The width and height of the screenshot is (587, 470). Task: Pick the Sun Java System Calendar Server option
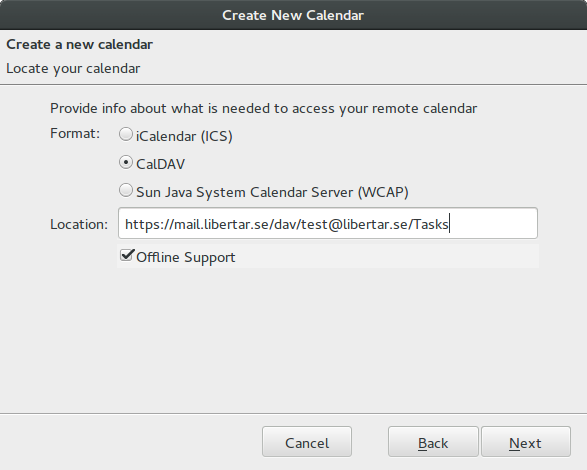(126, 190)
